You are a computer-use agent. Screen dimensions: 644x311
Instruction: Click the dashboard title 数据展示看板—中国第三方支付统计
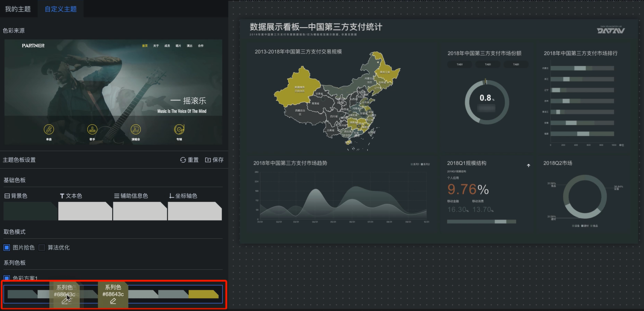click(316, 27)
